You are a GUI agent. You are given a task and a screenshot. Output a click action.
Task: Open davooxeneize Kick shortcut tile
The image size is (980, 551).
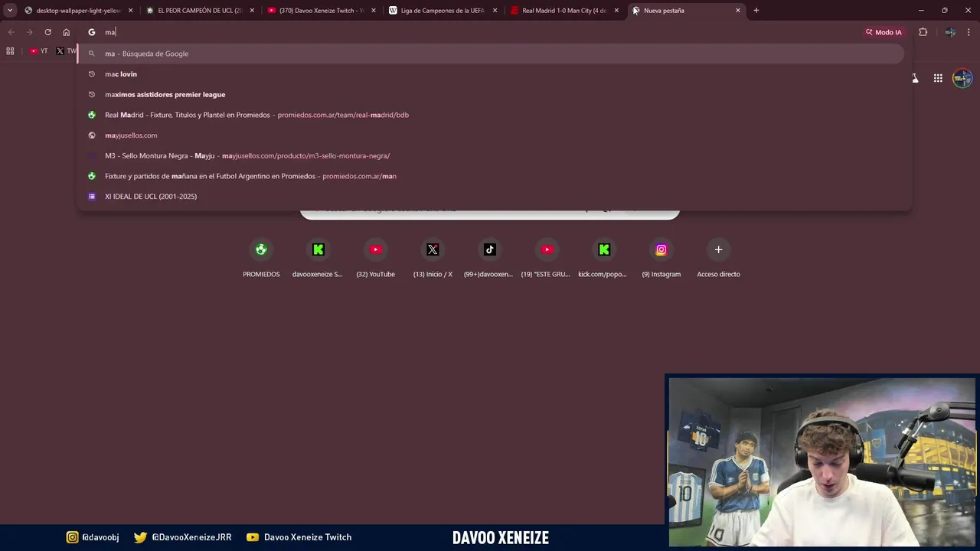318,258
